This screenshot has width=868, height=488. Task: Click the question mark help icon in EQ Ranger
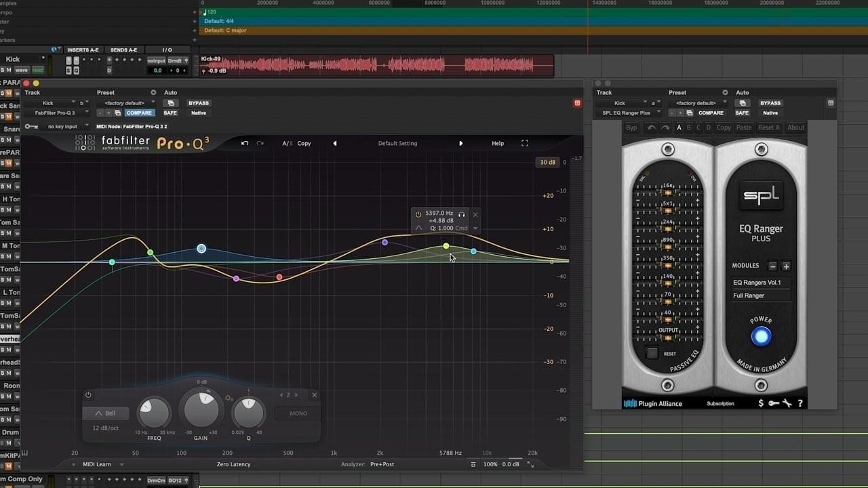(800, 403)
